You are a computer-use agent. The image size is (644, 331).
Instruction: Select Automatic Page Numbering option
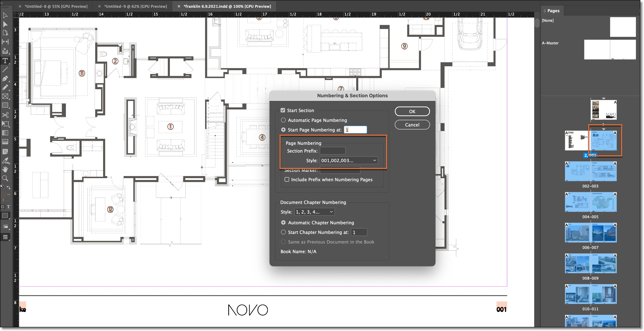coord(283,120)
